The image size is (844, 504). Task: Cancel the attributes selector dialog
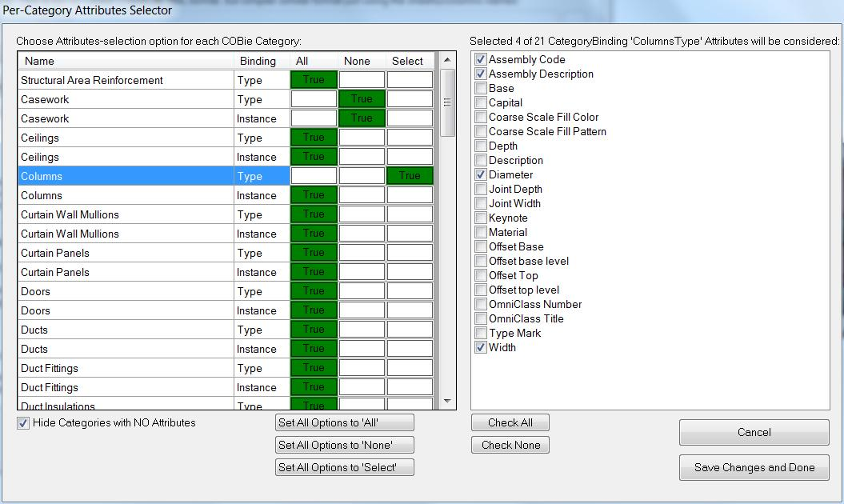(754, 432)
